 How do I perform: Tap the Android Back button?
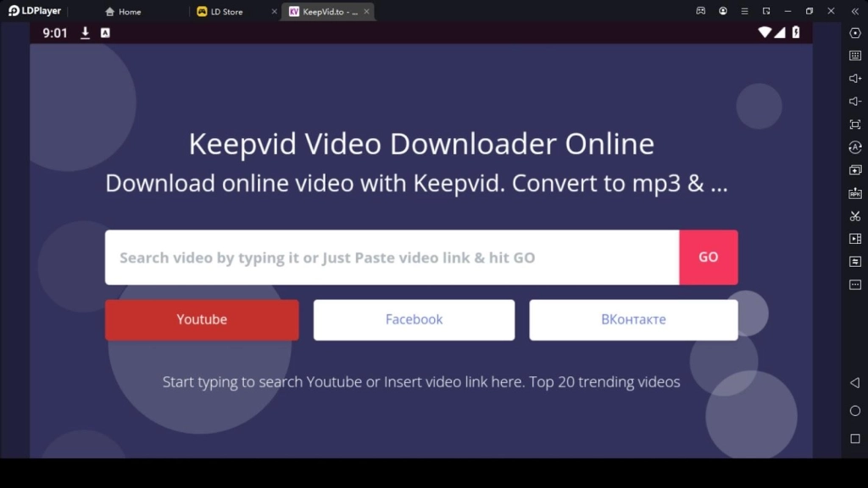click(x=855, y=382)
